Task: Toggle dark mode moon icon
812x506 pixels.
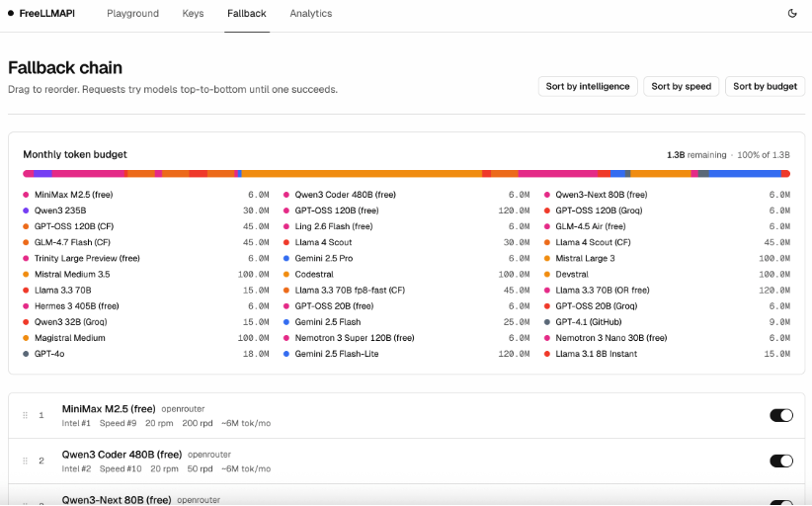Action: pos(792,14)
